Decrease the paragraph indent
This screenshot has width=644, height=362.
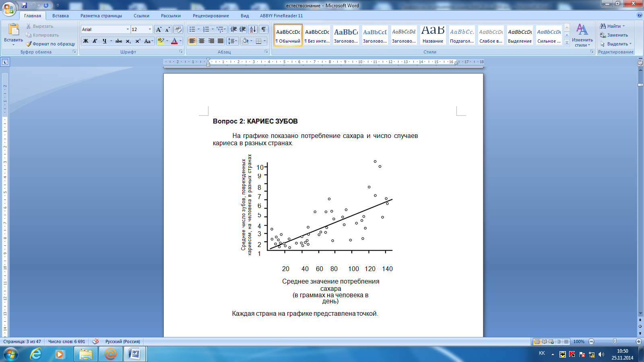tap(233, 29)
